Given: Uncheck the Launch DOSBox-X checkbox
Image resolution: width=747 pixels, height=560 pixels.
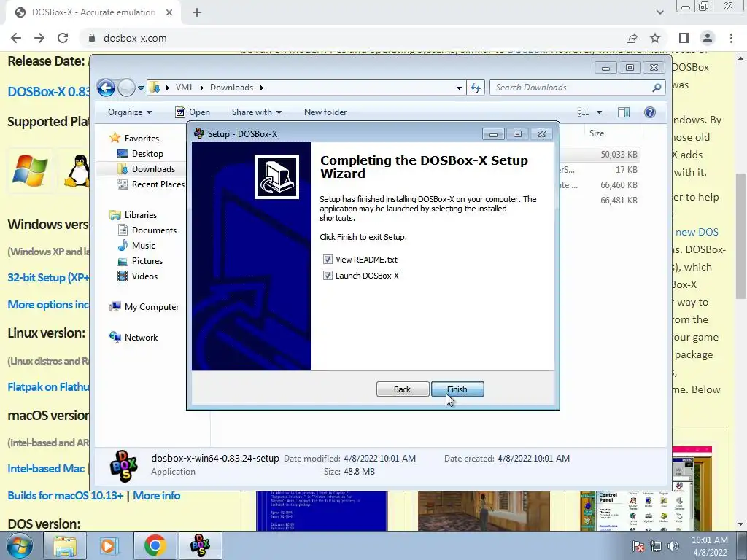Looking at the screenshot, I should coord(328,276).
